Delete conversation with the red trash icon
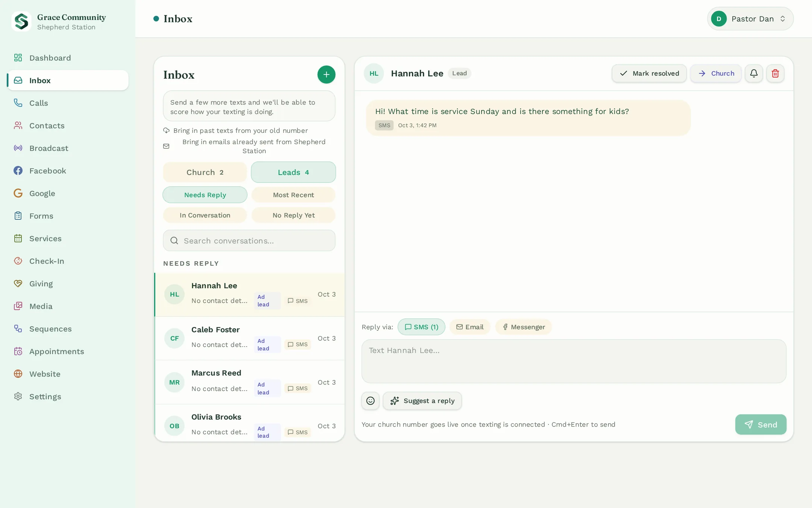 [x=775, y=73]
